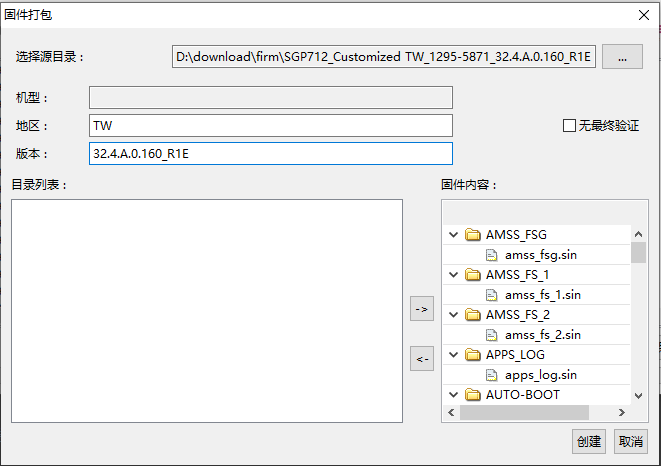This screenshot has height=466, width=661.
Task: Click the amss_fsg.sin file icon
Action: point(492,255)
